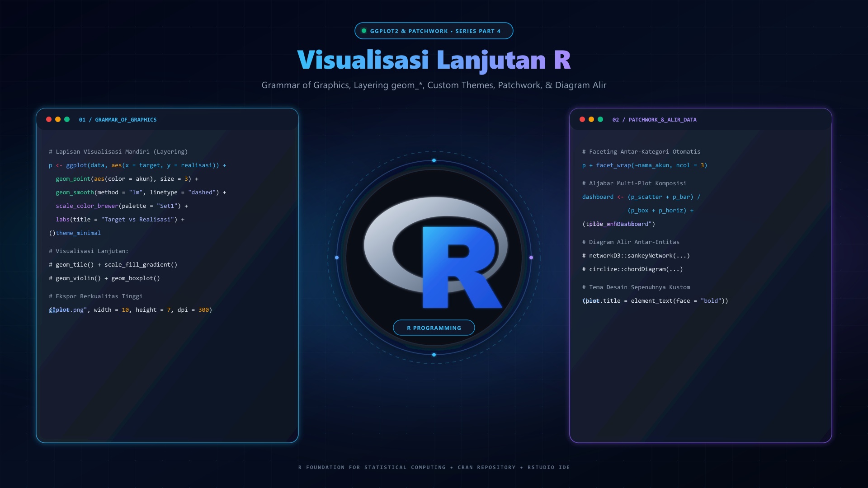Image resolution: width=868 pixels, height=488 pixels.
Task: Click yellow dot in PATCHWORK_&_ALIR_DATA window
Action: pos(591,119)
